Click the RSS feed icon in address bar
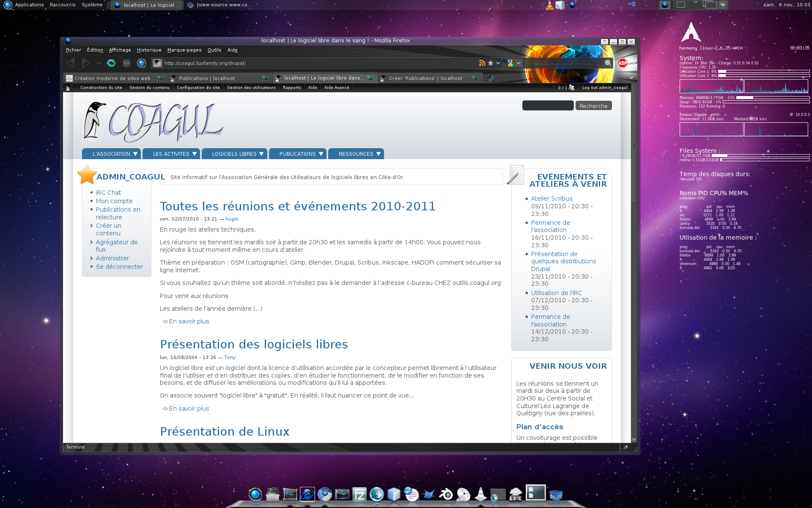812x508 pixels. click(482, 63)
